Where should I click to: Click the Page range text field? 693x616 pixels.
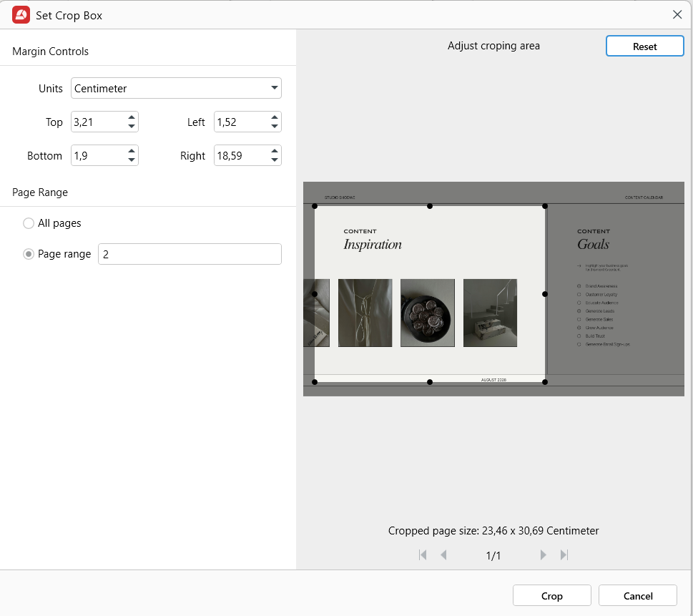click(x=190, y=254)
